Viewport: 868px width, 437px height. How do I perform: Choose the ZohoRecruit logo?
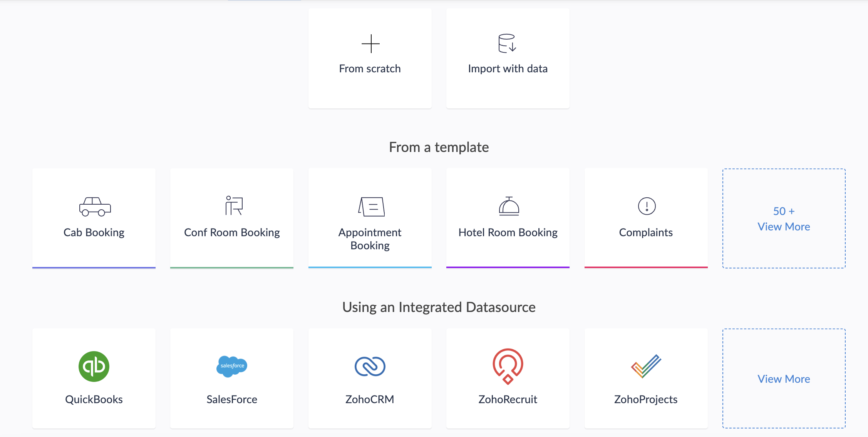508,366
